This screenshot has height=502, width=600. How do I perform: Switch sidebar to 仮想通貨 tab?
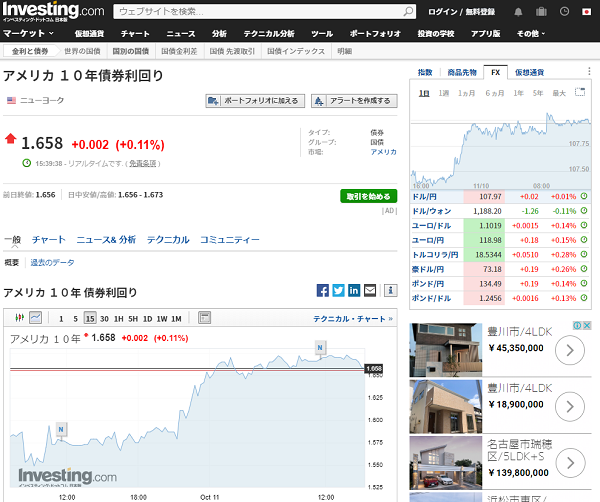530,72
